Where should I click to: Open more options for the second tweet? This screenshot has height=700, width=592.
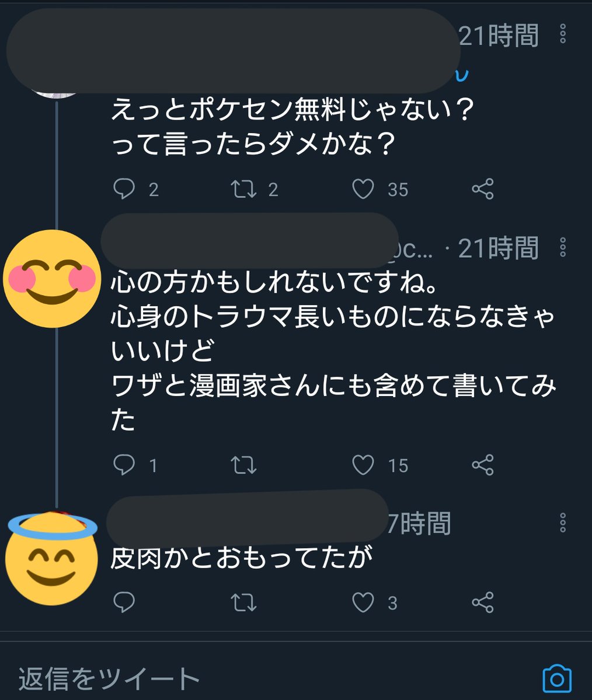tap(563, 247)
